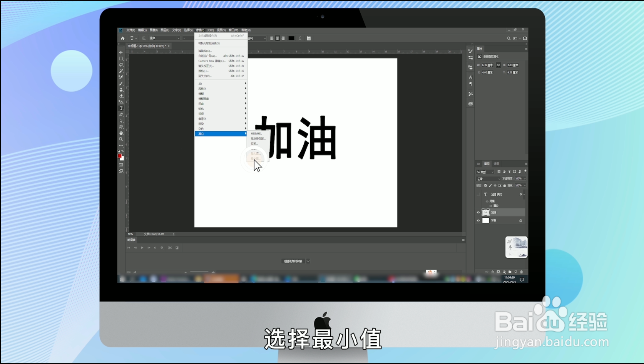Image resolution: width=644 pixels, height=364 pixels.
Task: Toggle the W/H ratio link in Properties
Action: tap(498, 65)
